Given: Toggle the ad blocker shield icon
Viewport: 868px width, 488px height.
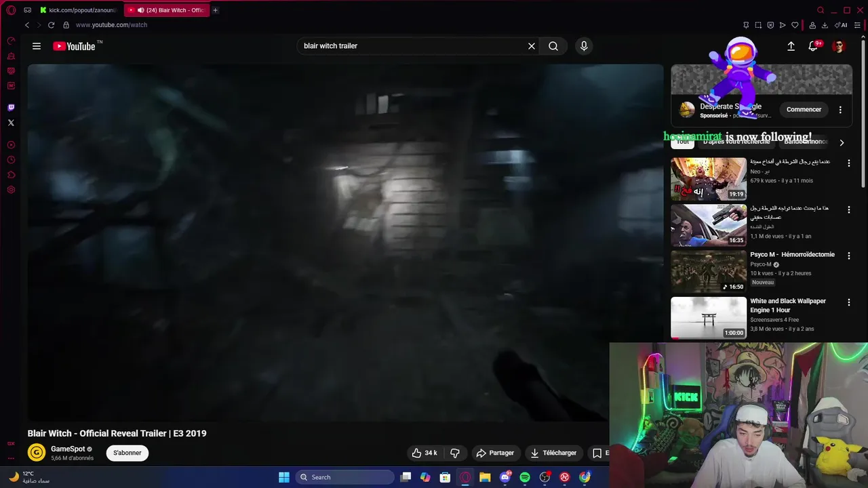Looking at the screenshot, I should click(x=770, y=25).
